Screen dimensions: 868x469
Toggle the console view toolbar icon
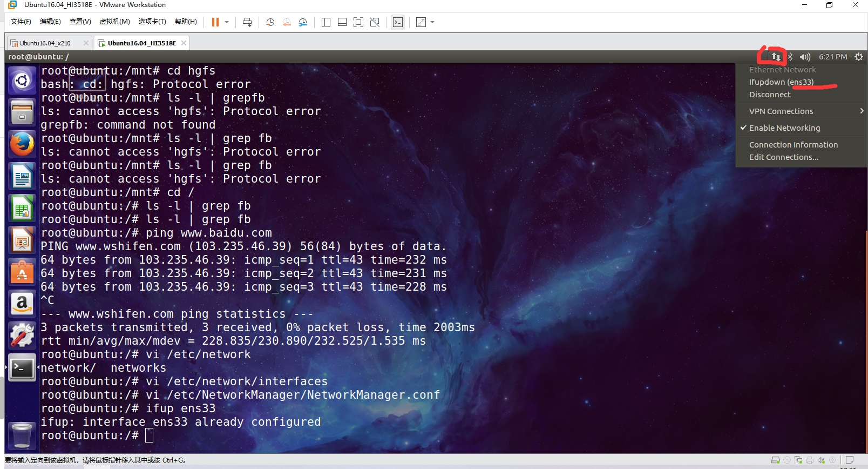[398, 22]
